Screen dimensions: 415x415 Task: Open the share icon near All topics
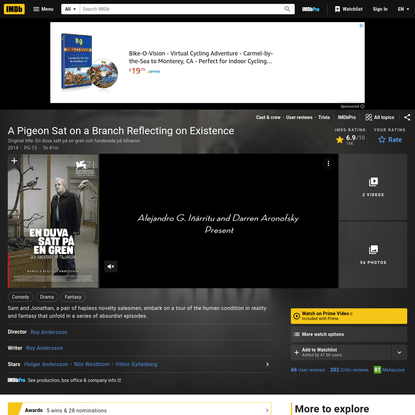coord(407,117)
